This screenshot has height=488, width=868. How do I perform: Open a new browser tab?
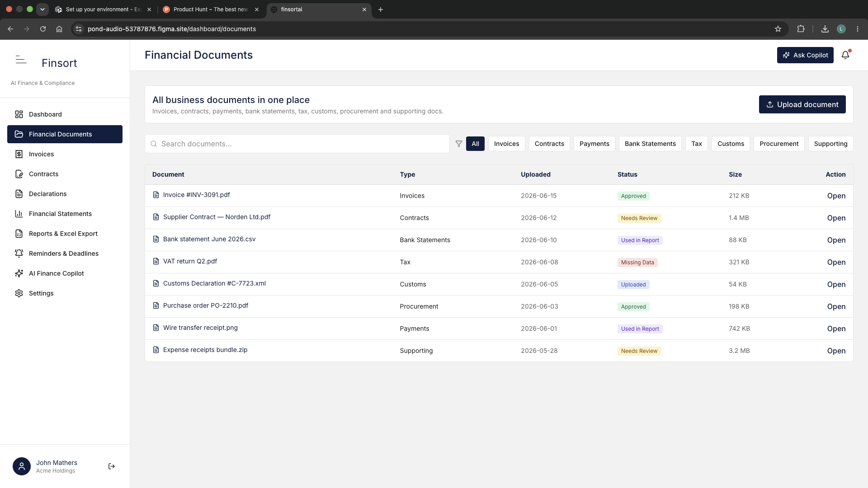381,9
